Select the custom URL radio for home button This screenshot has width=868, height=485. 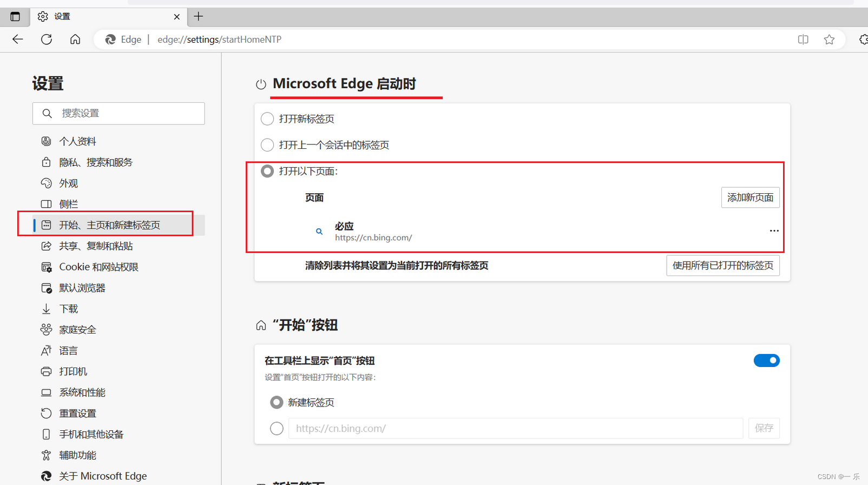click(x=277, y=428)
